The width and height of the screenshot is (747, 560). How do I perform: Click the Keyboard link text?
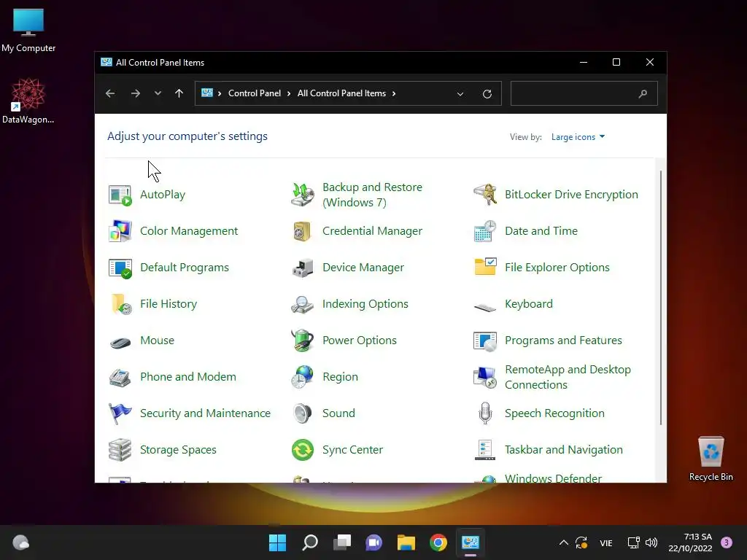tap(529, 304)
